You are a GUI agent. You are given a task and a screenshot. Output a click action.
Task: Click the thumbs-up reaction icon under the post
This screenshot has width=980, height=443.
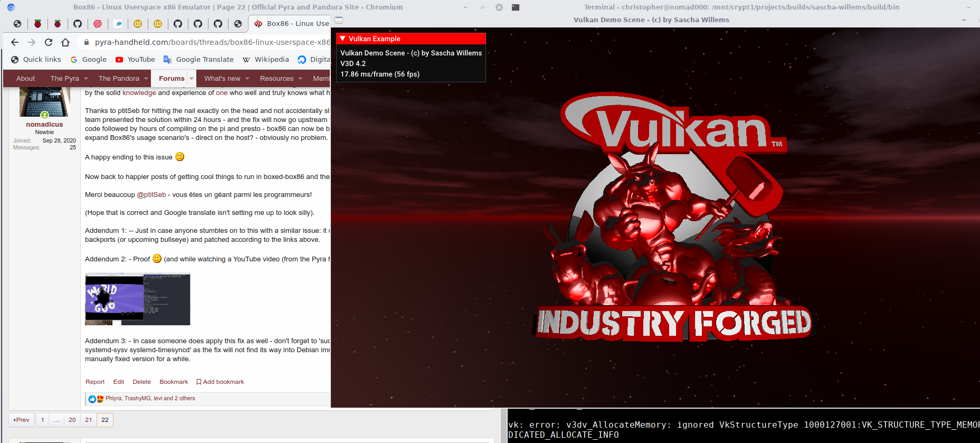point(92,399)
